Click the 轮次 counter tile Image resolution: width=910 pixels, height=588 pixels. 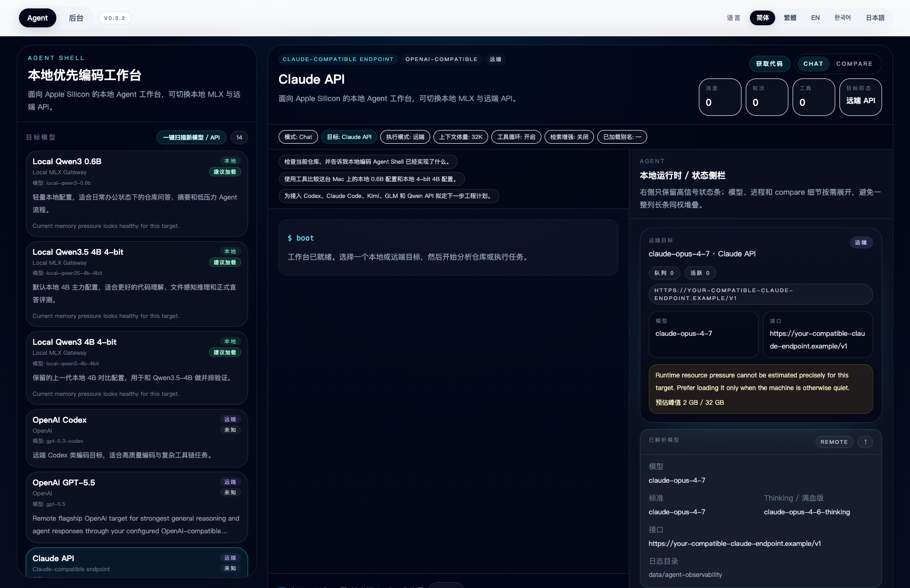(767, 97)
